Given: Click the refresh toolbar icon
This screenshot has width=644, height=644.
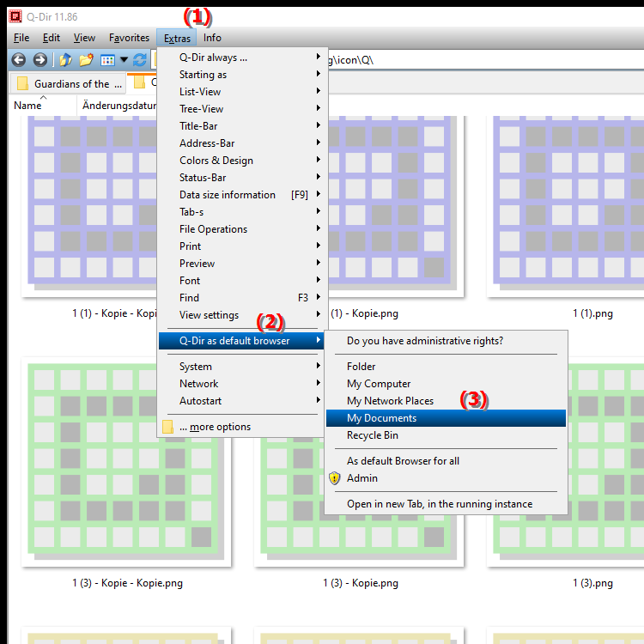Looking at the screenshot, I should click(140, 60).
